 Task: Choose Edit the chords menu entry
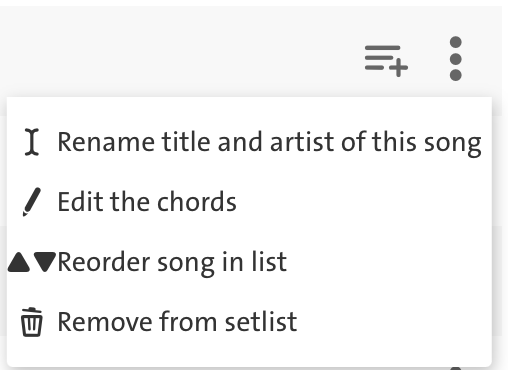(x=249, y=202)
